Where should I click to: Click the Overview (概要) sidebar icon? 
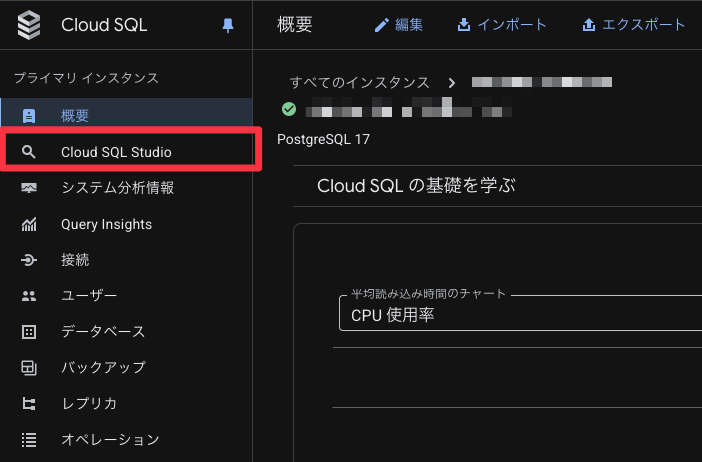pos(29,116)
